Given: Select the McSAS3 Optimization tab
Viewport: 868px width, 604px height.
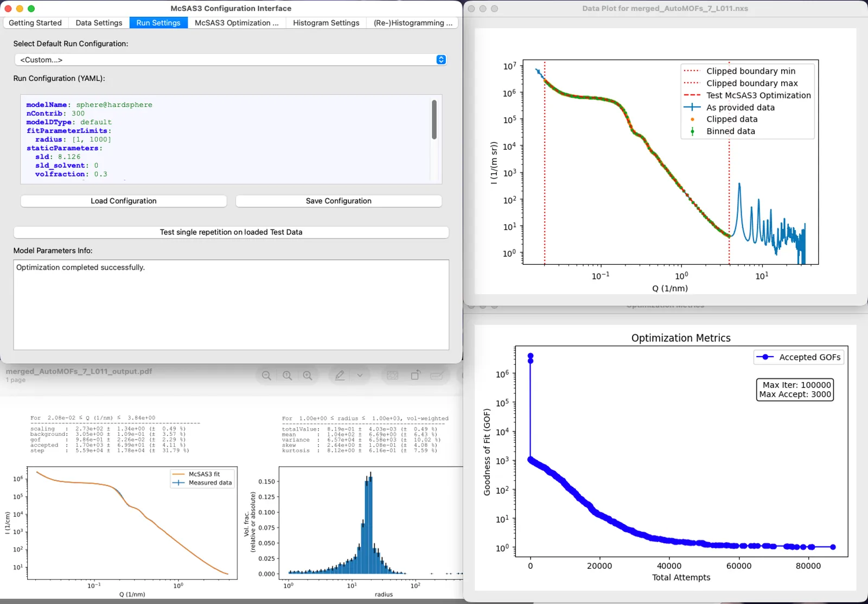Looking at the screenshot, I should pyautogui.click(x=237, y=23).
